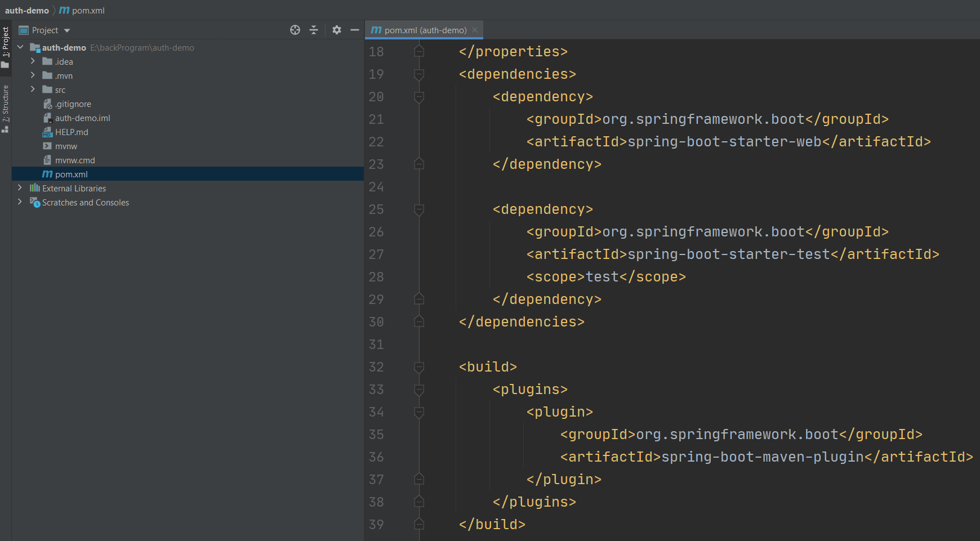Click fold end marker at line 29

[x=419, y=299]
